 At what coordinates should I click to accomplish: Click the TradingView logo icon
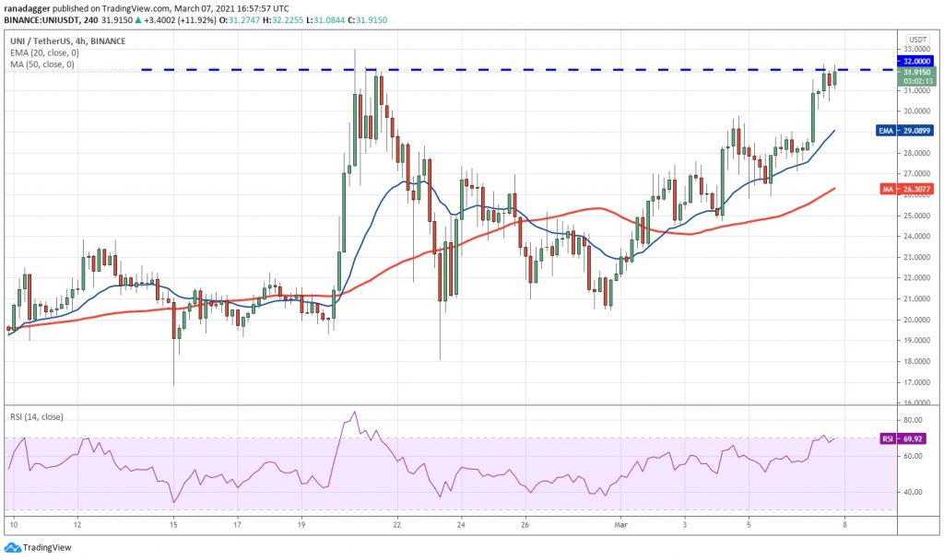click(x=12, y=547)
